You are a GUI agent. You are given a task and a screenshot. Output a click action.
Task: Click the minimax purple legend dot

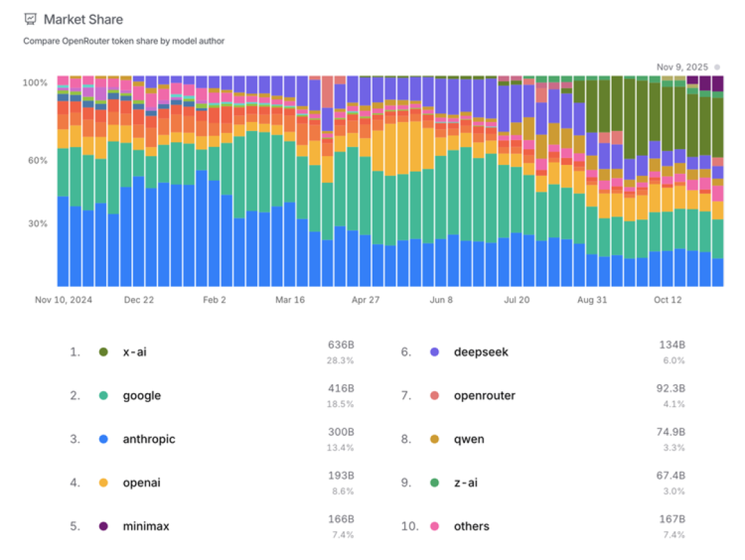click(103, 526)
